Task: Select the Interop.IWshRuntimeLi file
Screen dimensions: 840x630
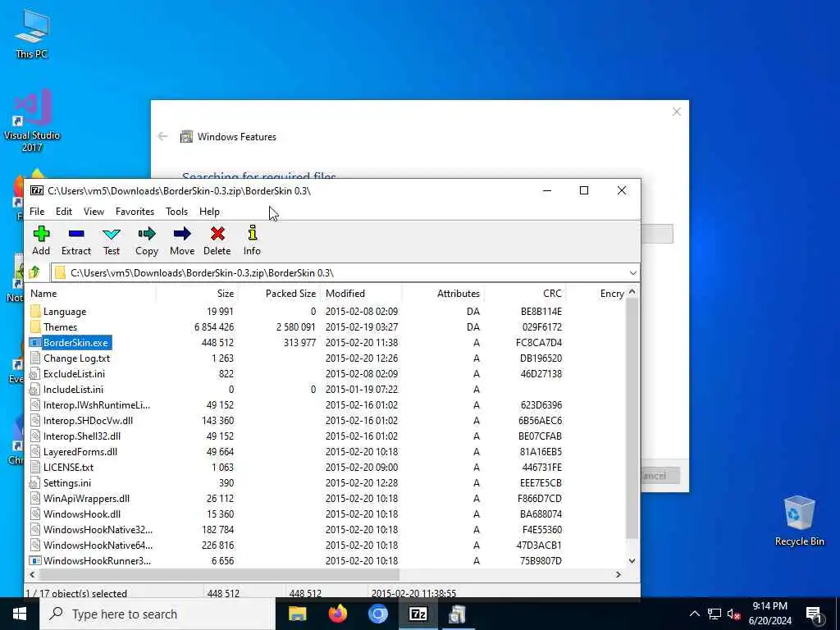Action: pyautogui.click(x=97, y=405)
